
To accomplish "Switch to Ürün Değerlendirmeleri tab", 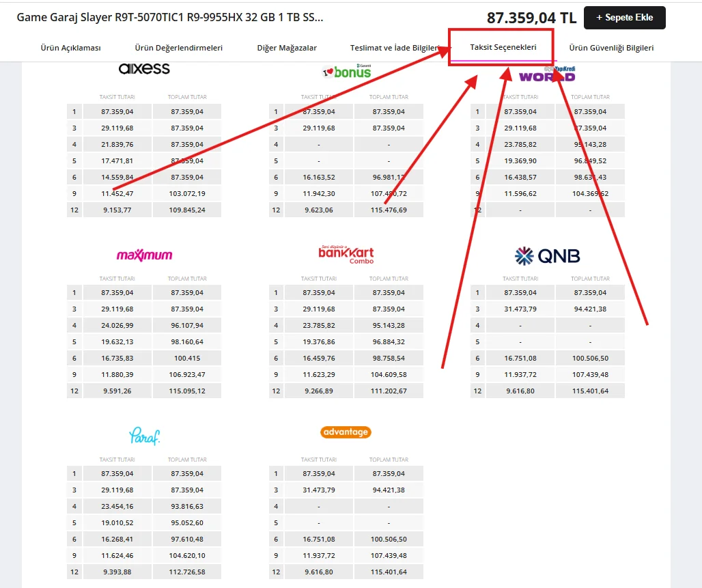I will coord(179,48).
